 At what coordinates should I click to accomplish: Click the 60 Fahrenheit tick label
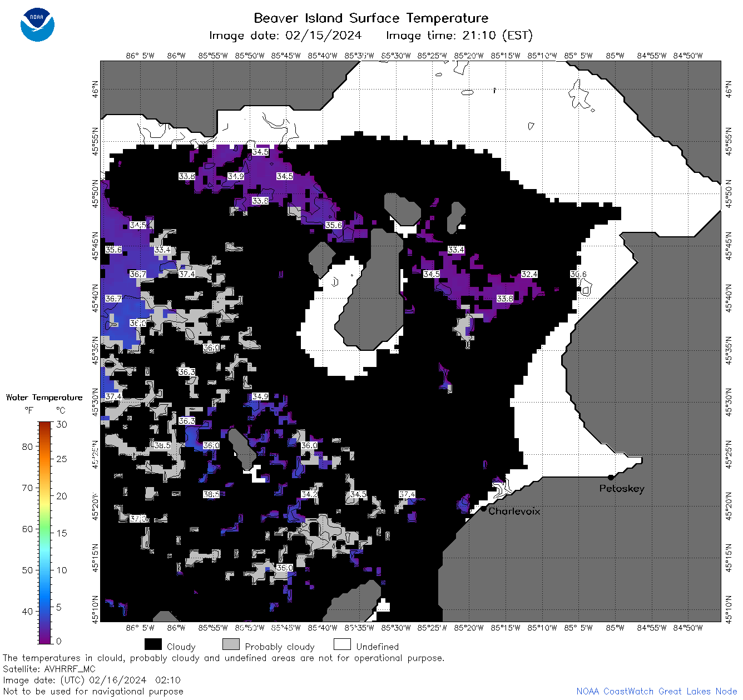coord(28,529)
